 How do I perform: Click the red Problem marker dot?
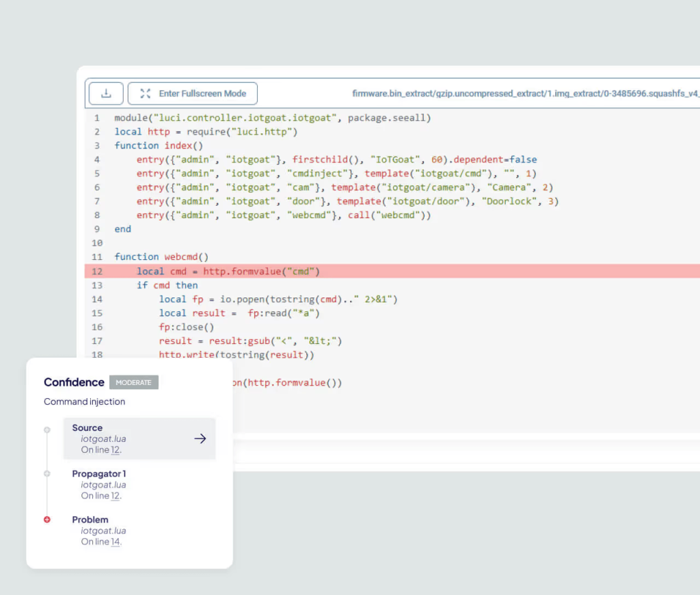(47, 520)
